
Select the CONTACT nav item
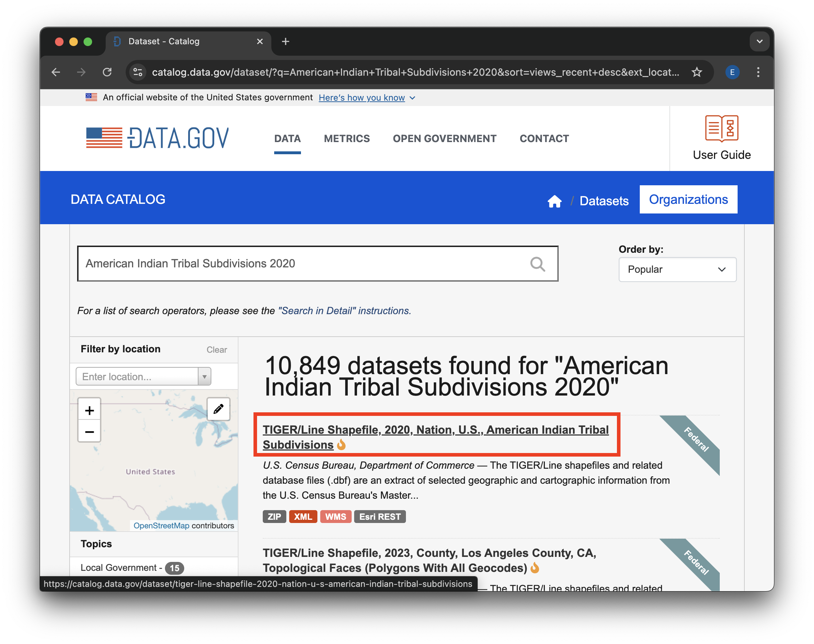[544, 139]
